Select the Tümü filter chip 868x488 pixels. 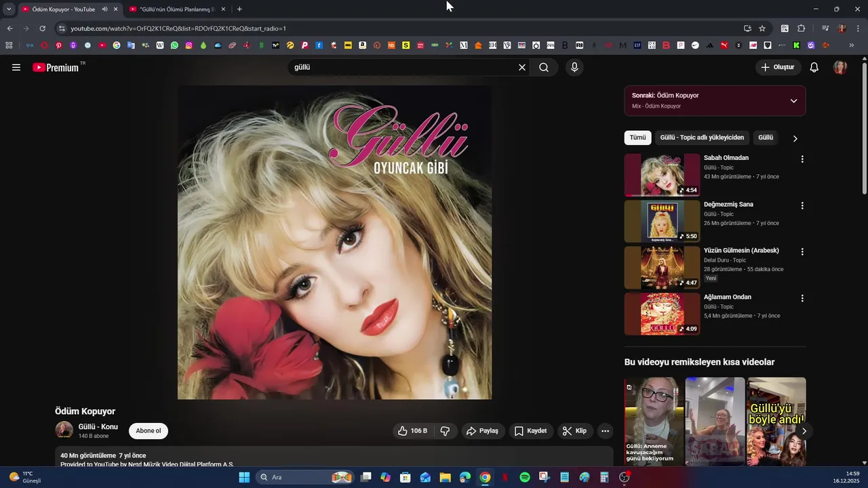click(637, 138)
